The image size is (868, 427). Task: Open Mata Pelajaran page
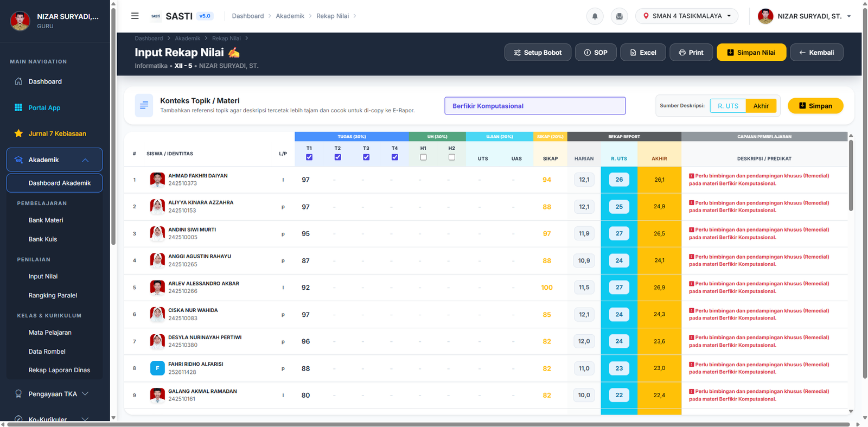(x=50, y=333)
